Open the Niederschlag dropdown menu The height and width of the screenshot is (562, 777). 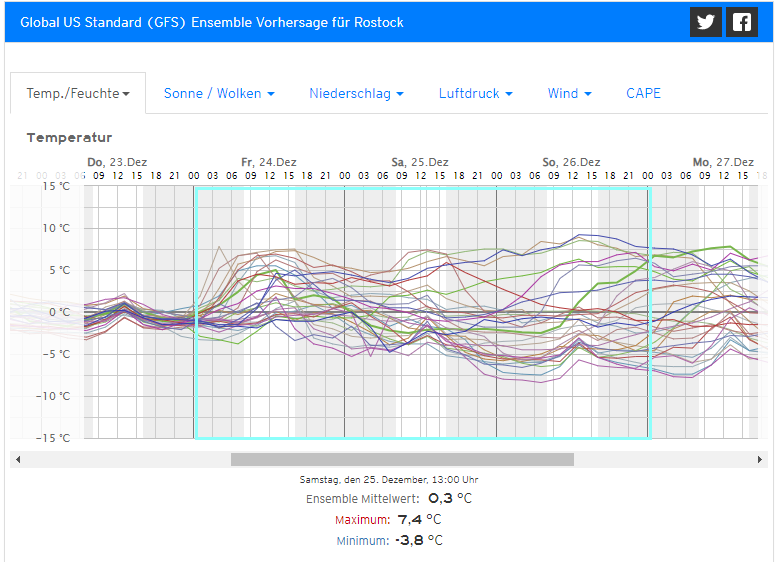click(356, 93)
